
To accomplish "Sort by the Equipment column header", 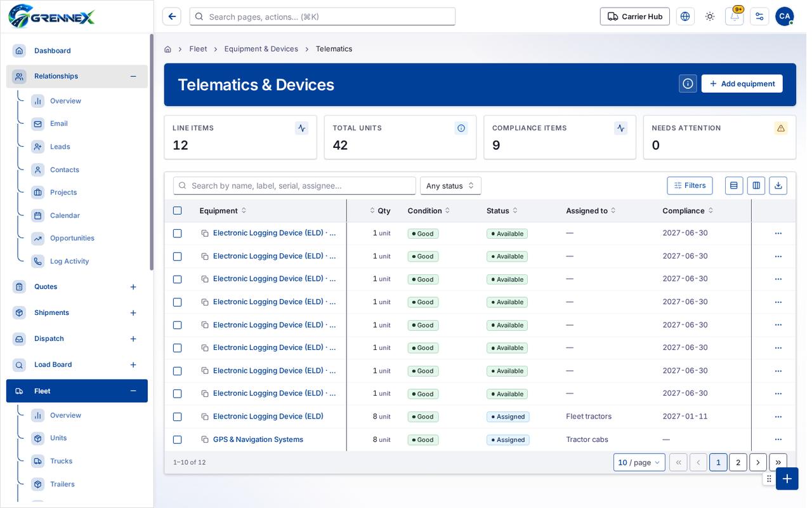I will click(x=223, y=211).
